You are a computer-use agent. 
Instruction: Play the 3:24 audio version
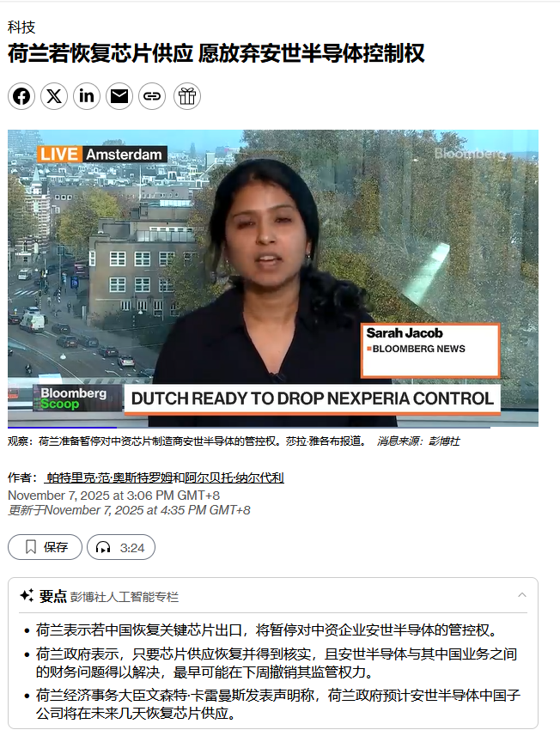(121, 547)
